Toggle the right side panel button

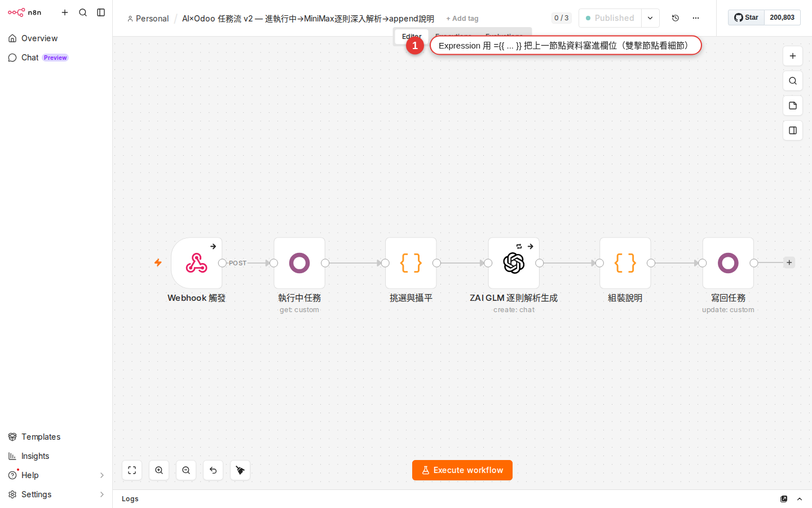click(793, 130)
